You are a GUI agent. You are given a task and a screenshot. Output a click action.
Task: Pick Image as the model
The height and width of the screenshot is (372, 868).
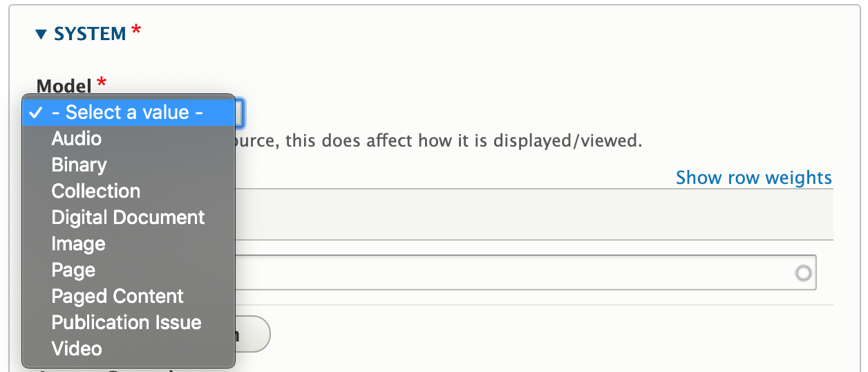tap(78, 243)
